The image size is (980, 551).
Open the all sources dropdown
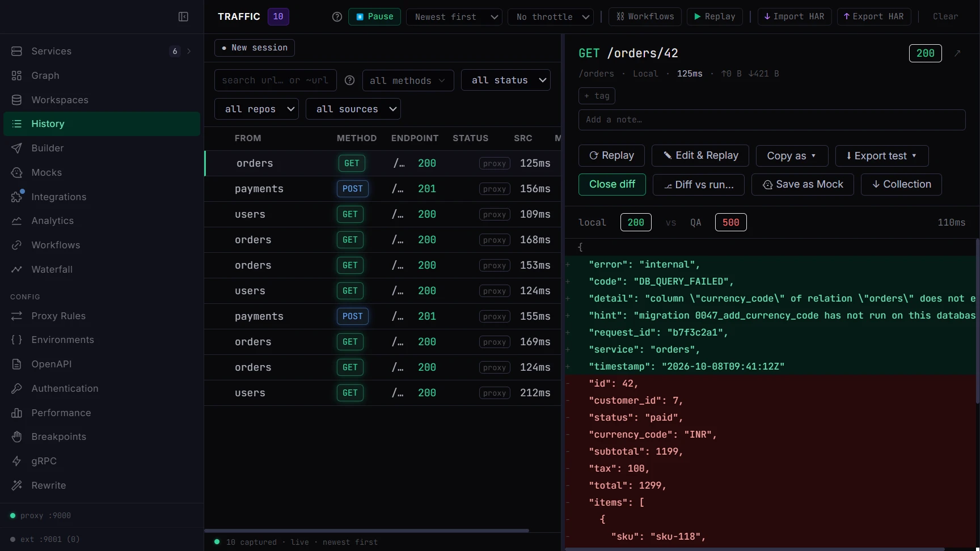(x=353, y=109)
